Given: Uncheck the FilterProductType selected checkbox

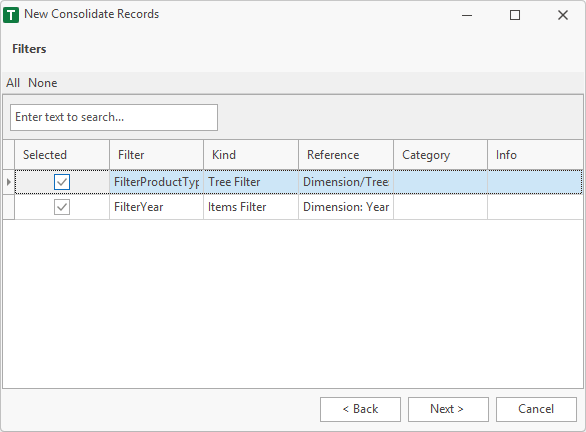Looking at the screenshot, I should coord(62,182).
